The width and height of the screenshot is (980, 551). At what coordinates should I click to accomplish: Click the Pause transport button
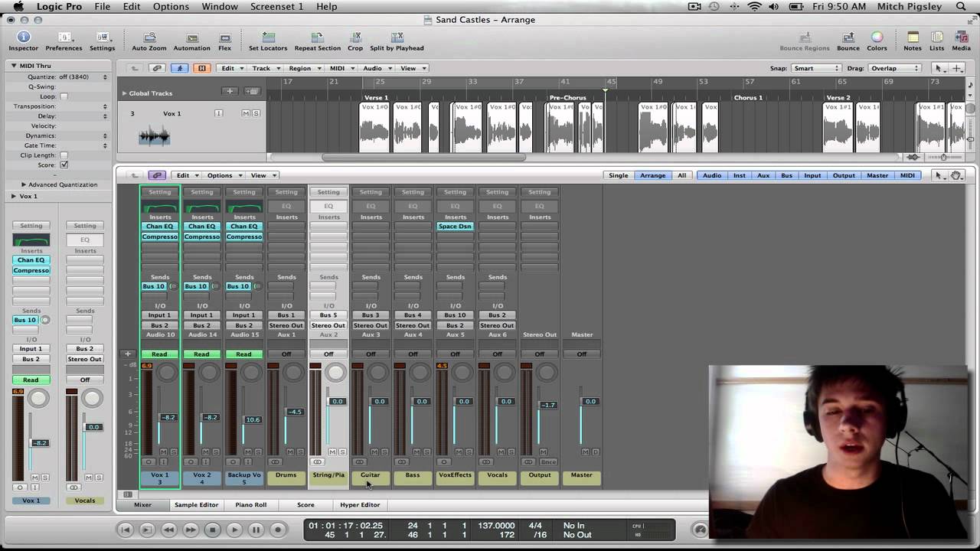(x=256, y=530)
